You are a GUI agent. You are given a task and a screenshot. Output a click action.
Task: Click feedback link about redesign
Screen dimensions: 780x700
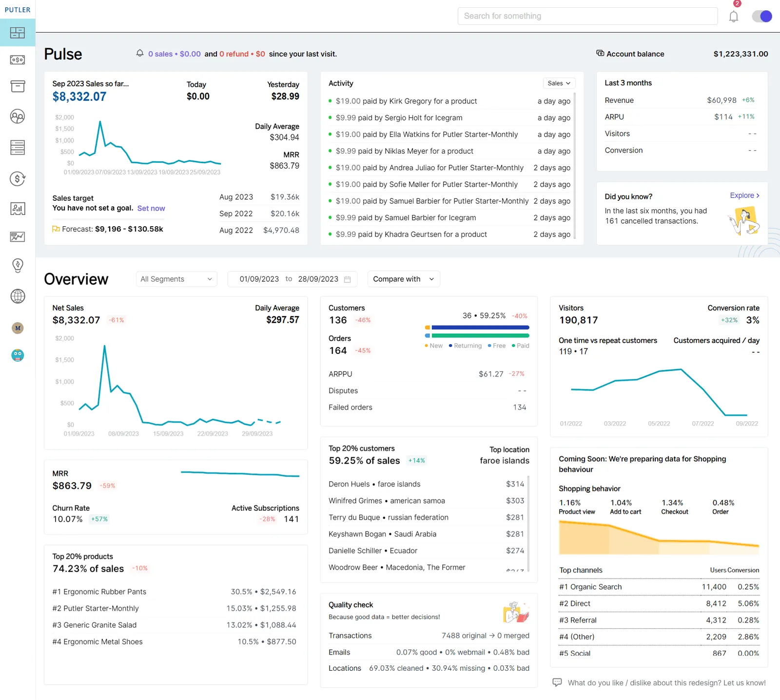tap(666, 683)
